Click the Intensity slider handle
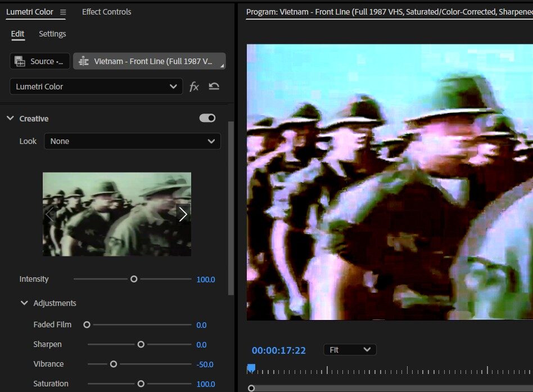This screenshot has height=392, width=533. (x=134, y=279)
